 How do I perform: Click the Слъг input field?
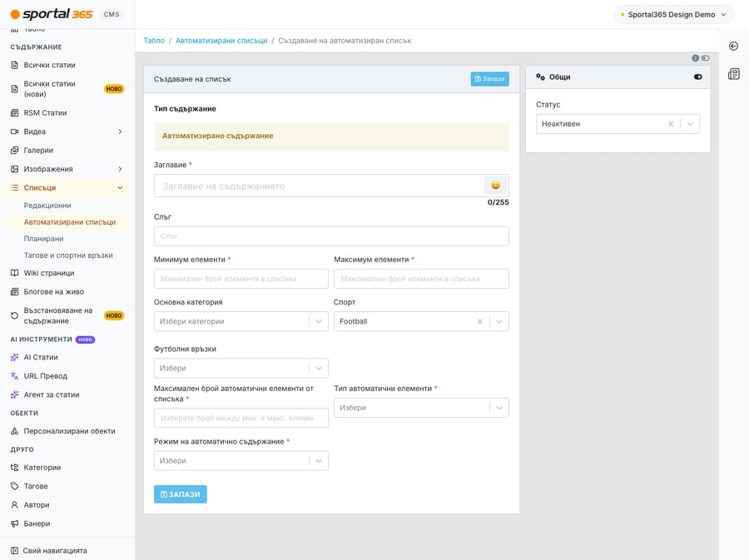pyautogui.click(x=331, y=235)
